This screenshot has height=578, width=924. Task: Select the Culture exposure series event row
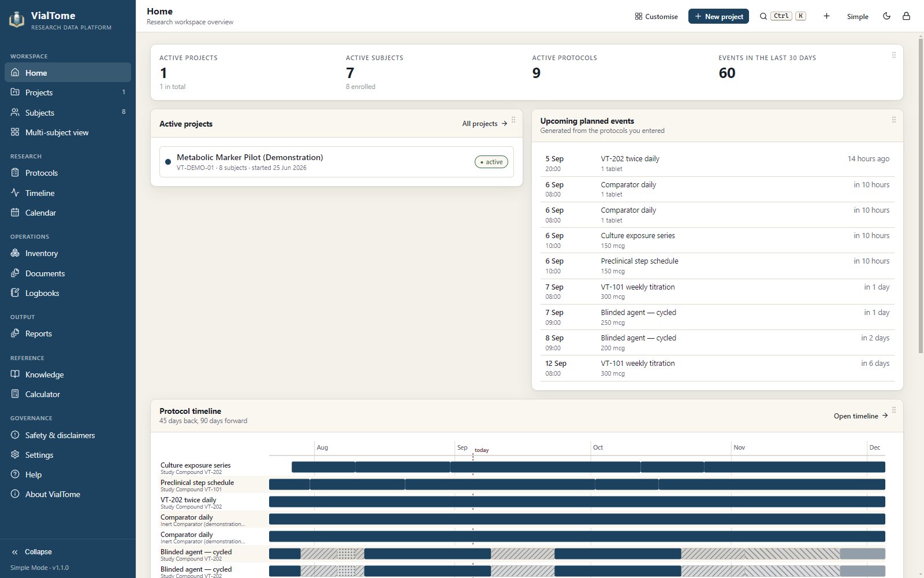point(717,240)
